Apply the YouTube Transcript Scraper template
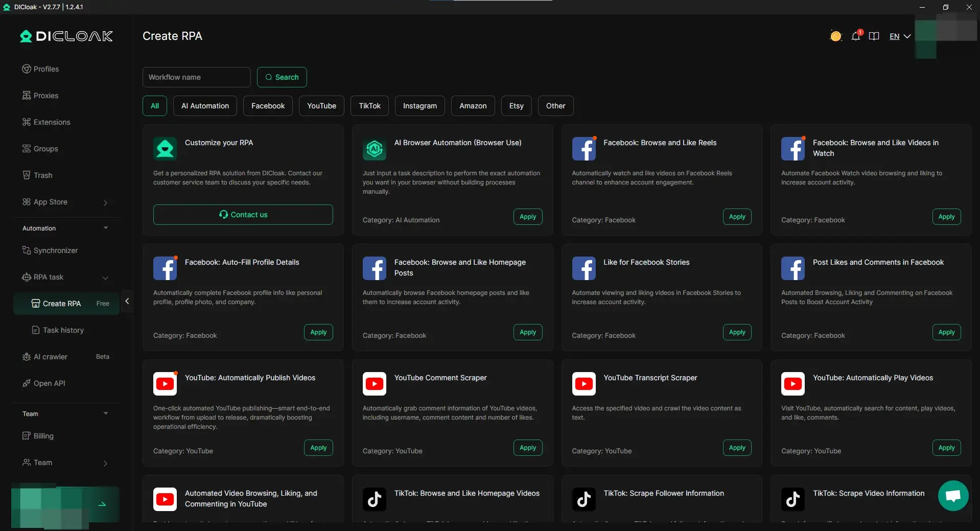The image size is (980, 531). 737,448
